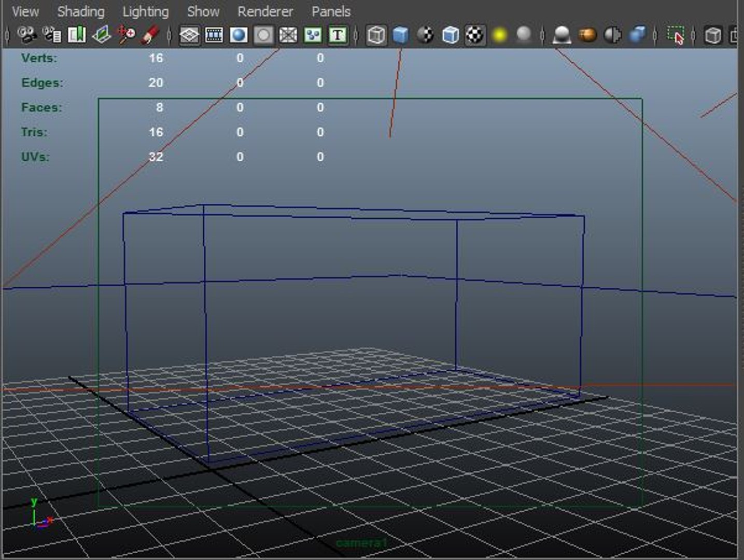Enable Smooth Shade All mode
The height and width of the screenshot is (560, 744).
(x=401, y=35)
